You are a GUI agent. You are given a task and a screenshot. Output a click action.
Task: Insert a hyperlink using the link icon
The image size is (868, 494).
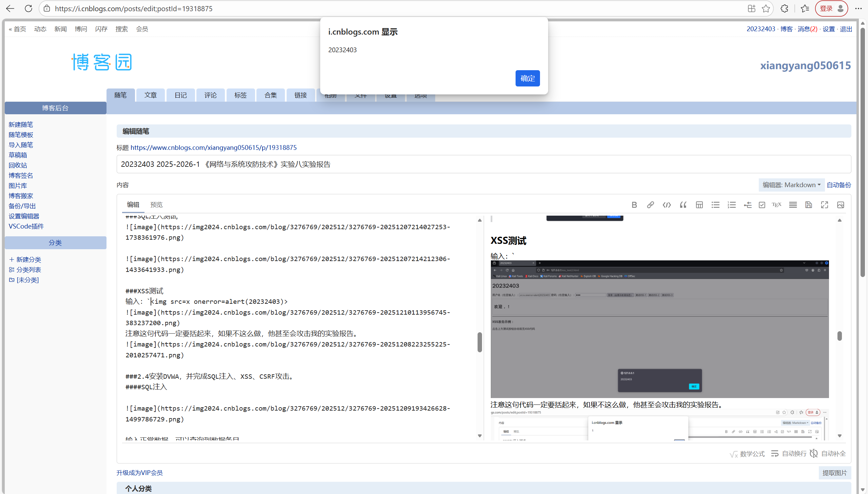coord(650,205)
